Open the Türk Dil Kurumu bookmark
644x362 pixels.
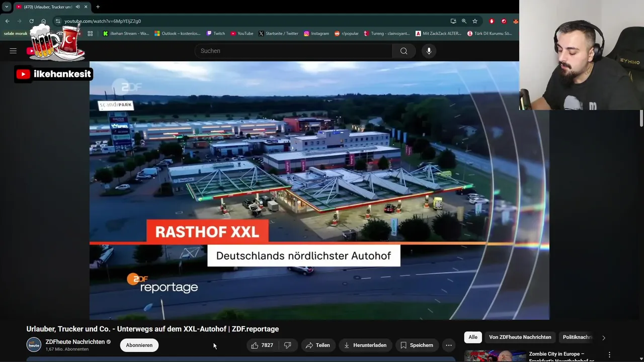pos(490,34)
